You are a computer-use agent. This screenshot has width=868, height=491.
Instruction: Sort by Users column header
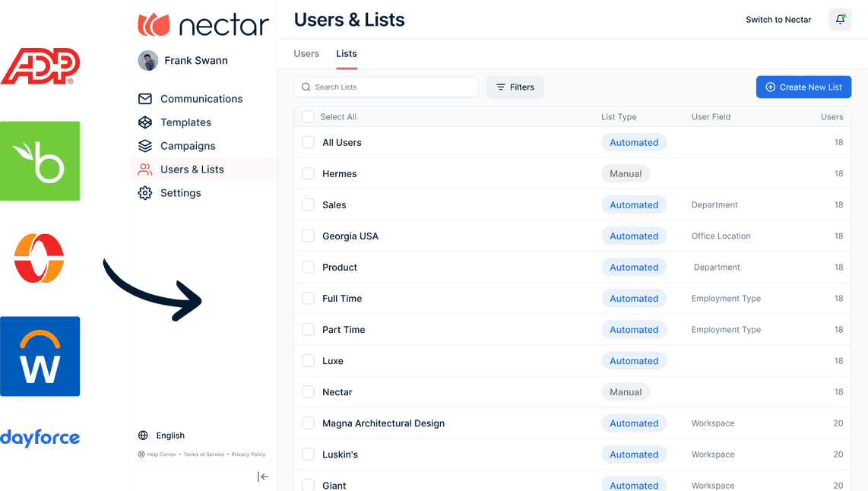(x=832, y=117)
